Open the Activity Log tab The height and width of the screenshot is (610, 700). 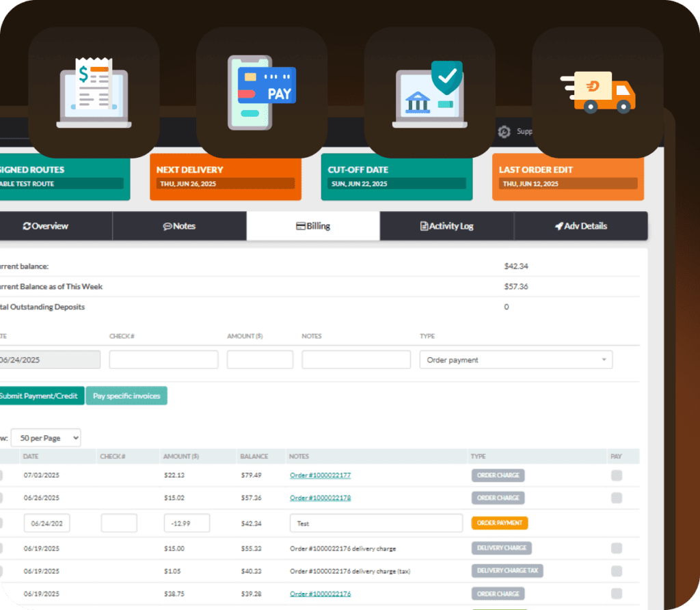point(447,226)
